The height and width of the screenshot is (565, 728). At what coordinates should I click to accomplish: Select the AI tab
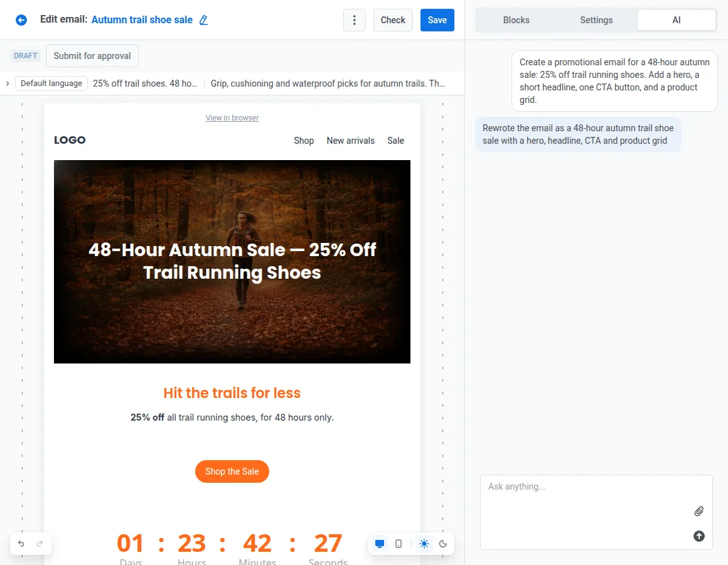point(676,20)
